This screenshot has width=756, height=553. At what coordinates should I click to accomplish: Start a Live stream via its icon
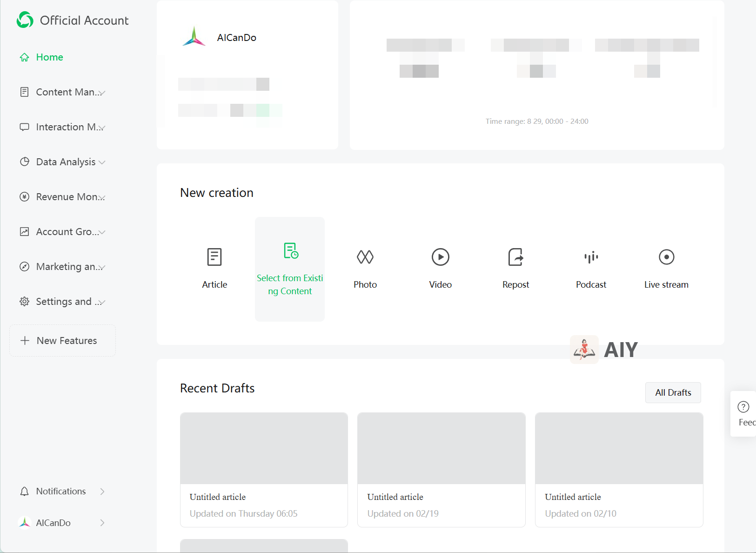667,257
